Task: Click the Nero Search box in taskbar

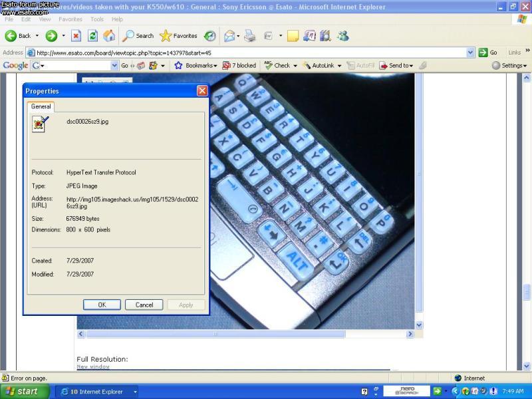Action: point(406,391)
